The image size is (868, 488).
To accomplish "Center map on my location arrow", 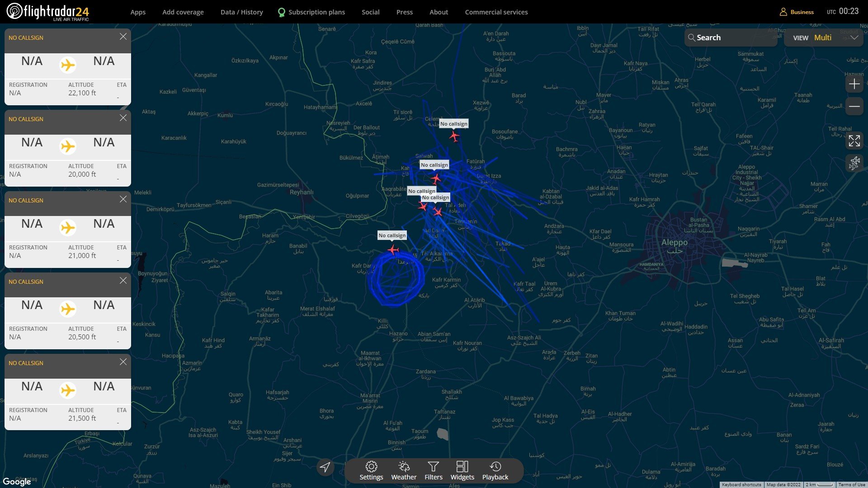I will [x=325, y=467].
